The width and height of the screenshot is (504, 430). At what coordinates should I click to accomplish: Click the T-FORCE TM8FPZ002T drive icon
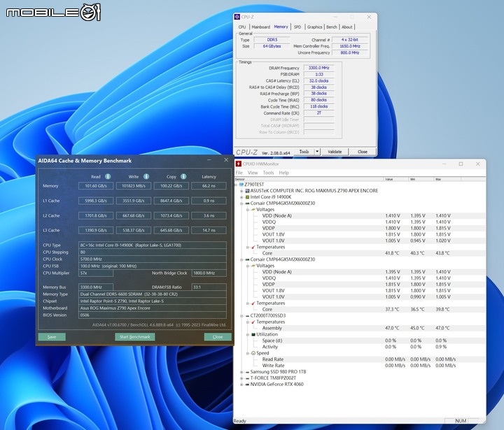click(247, 378)
